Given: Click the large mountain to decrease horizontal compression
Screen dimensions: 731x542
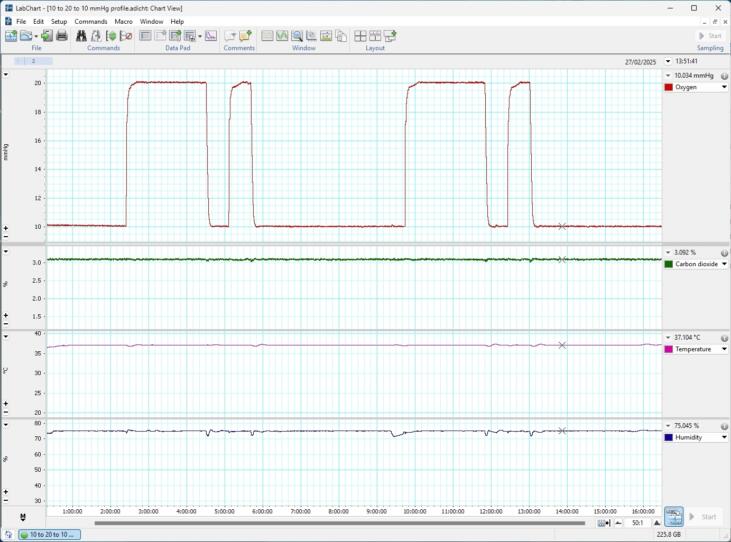Looking at the screenshot, I should 656,523.
